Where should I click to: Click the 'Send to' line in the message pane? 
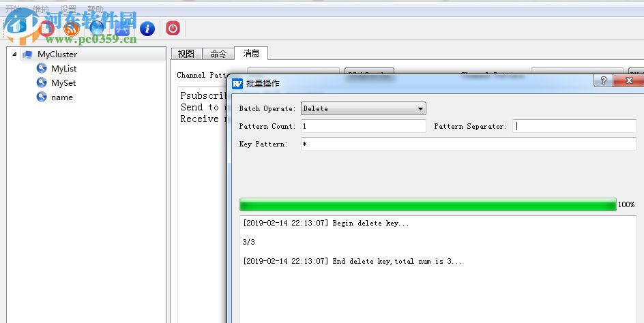pyautogui.click(x=200, y=107)
